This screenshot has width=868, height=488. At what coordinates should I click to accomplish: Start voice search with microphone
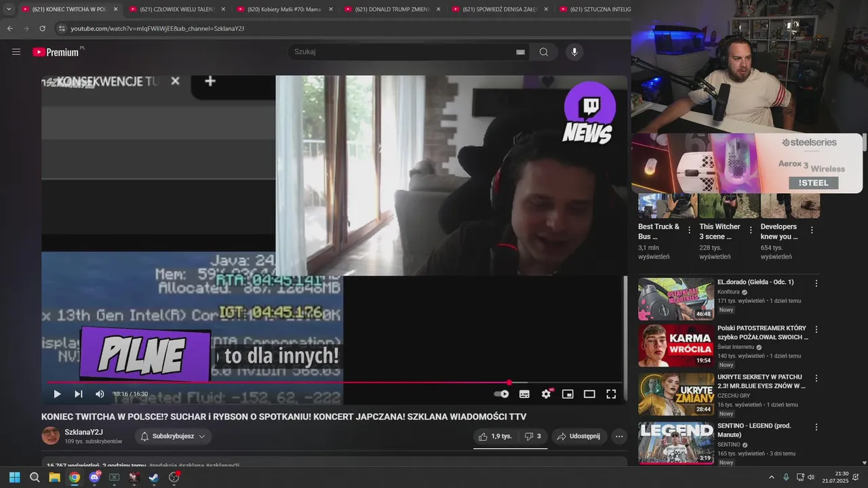[x=574, y=52]
